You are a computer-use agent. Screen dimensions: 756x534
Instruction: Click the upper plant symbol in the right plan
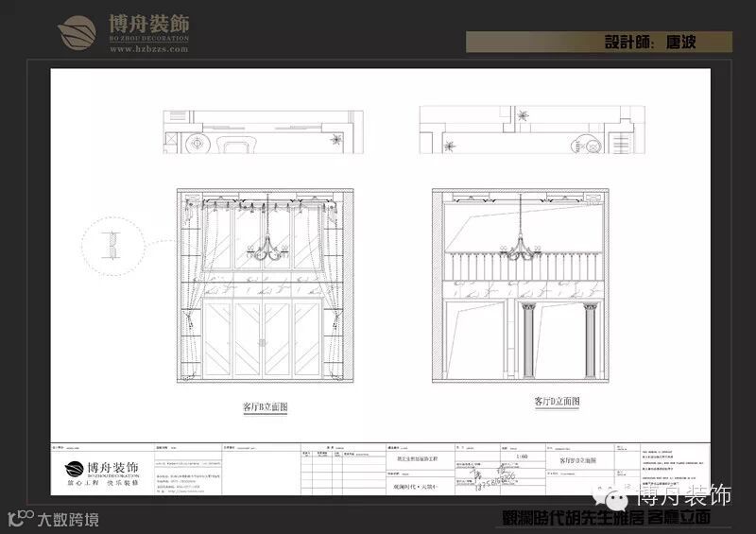[523, 115]
